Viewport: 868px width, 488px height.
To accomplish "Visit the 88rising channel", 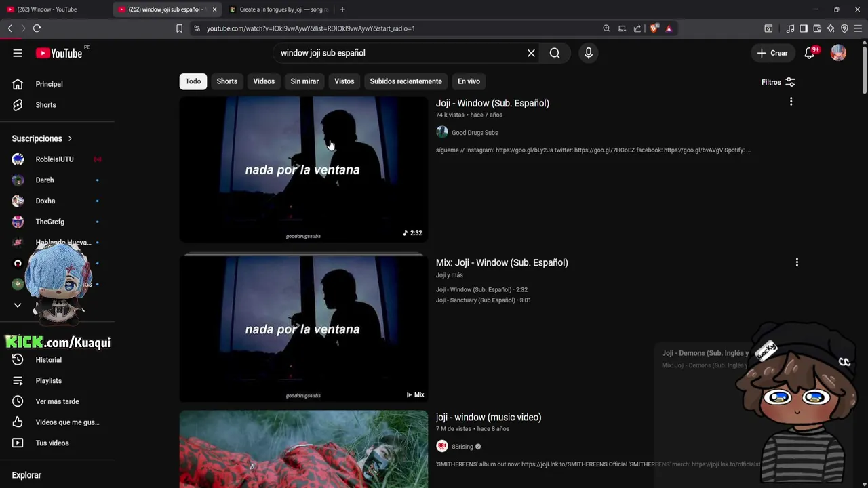I will tap(462, 447).
